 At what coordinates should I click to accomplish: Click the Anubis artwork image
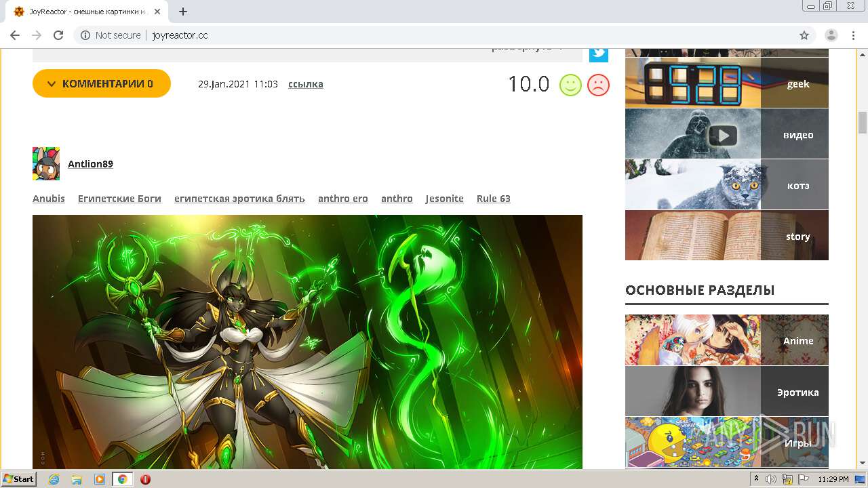coord(307,342)
